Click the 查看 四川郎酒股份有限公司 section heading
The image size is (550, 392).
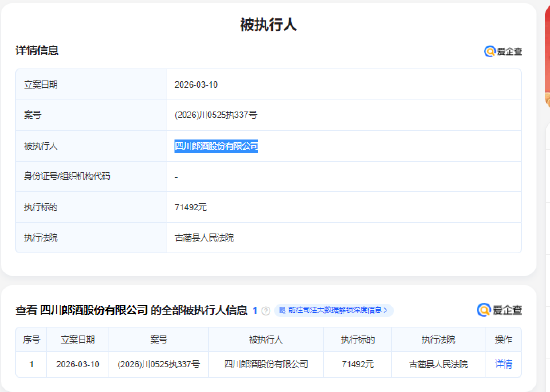[132, 310]
